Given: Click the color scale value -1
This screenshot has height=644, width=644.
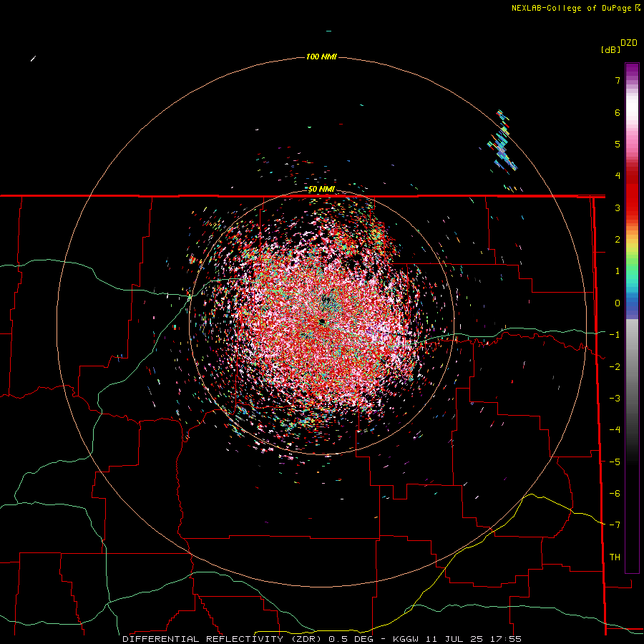Looking at the screenshot, I should [615, 335].
